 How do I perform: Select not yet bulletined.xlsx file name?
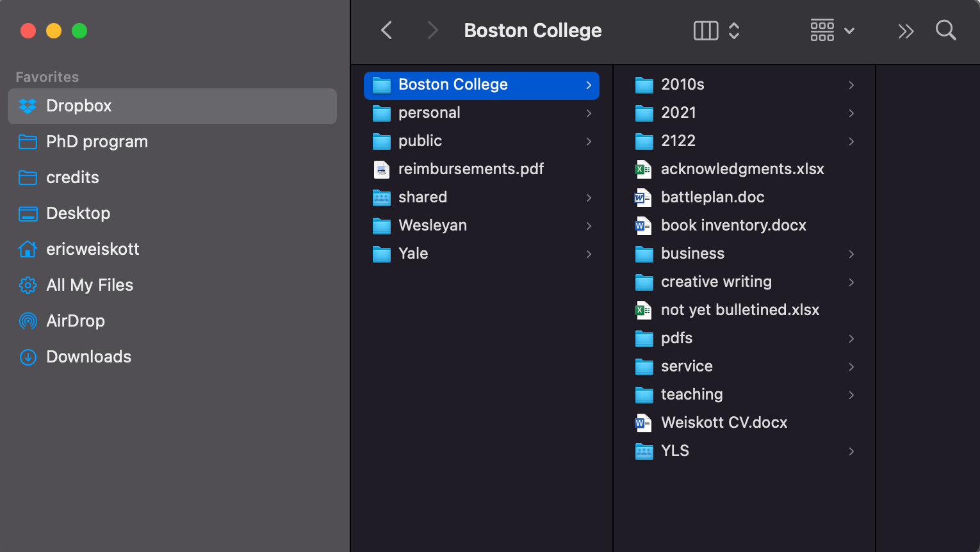pos(740,310)
